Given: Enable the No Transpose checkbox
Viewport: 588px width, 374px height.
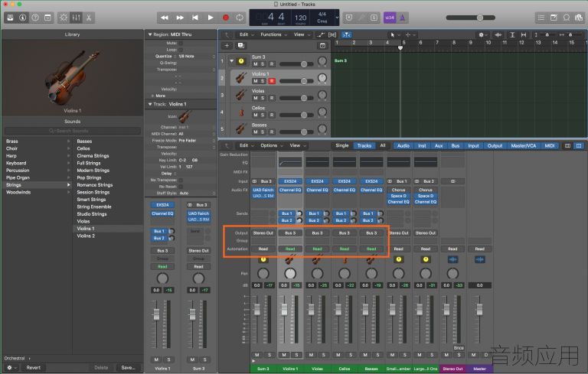Looking at the screenshot, I should point(181,180).
